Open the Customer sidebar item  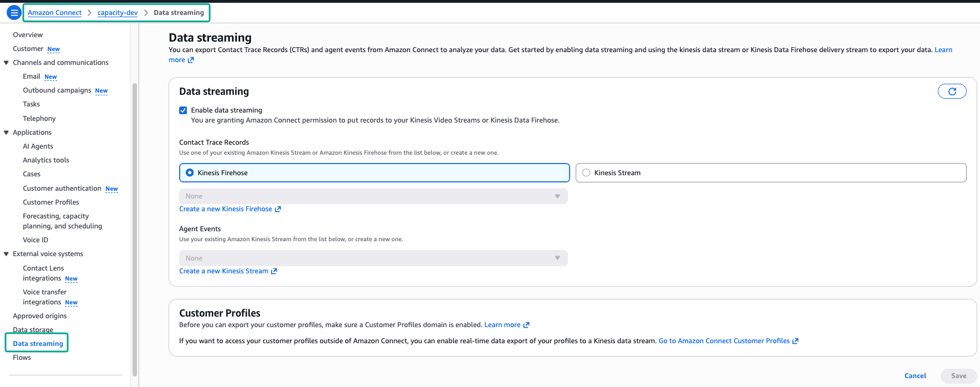coord(28,49)
